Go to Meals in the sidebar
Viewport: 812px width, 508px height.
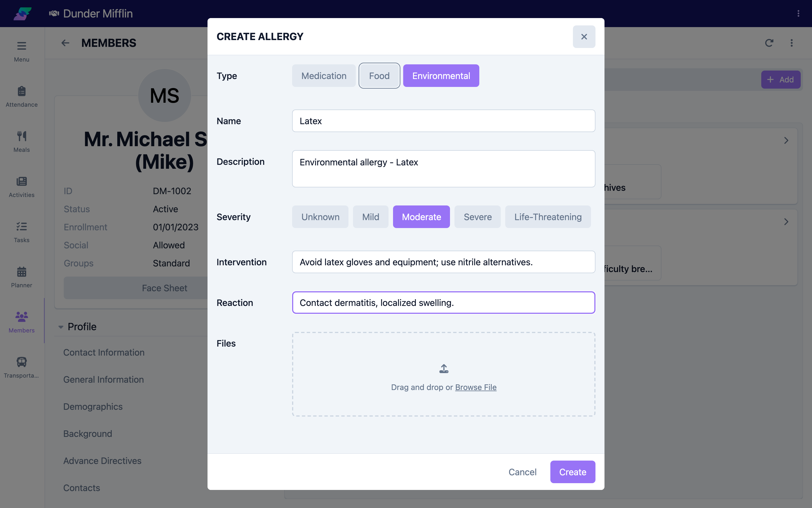pos(21,141)
